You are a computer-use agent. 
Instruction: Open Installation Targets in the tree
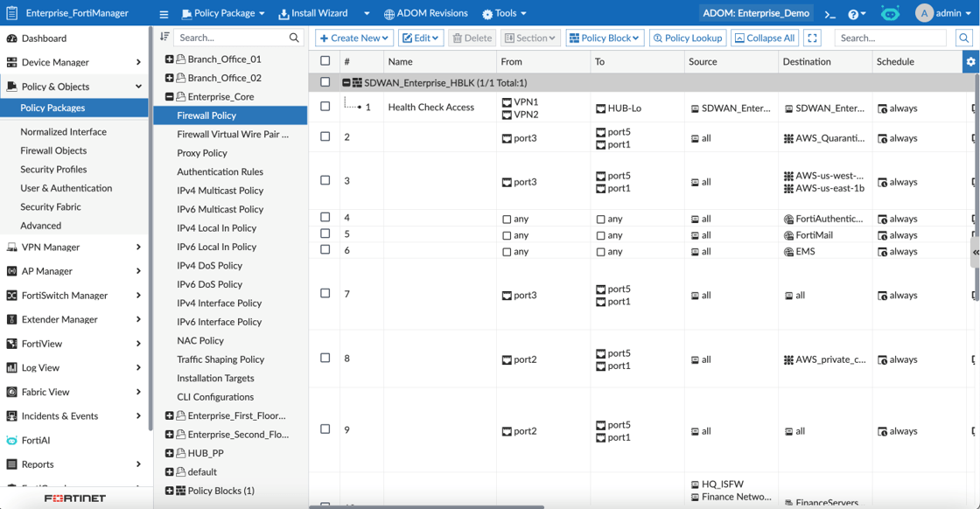tap(215, 379)
